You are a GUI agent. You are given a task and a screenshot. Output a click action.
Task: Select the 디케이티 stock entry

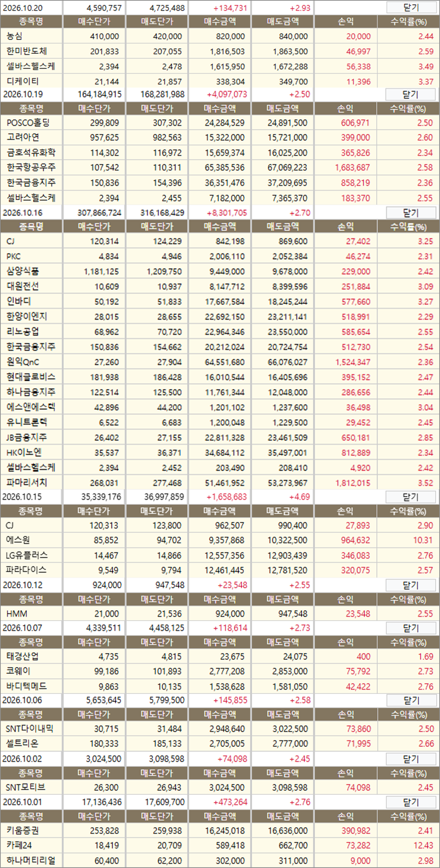(x=23, y=81)
